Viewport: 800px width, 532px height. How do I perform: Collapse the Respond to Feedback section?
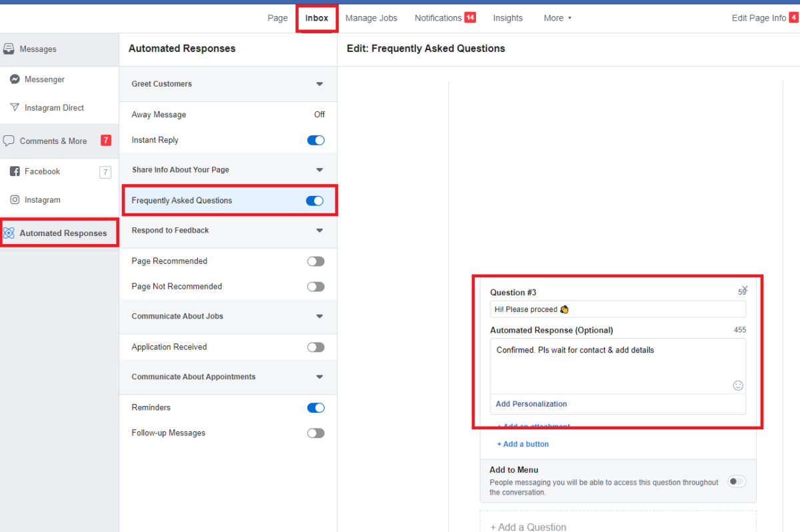pos(319,230)
